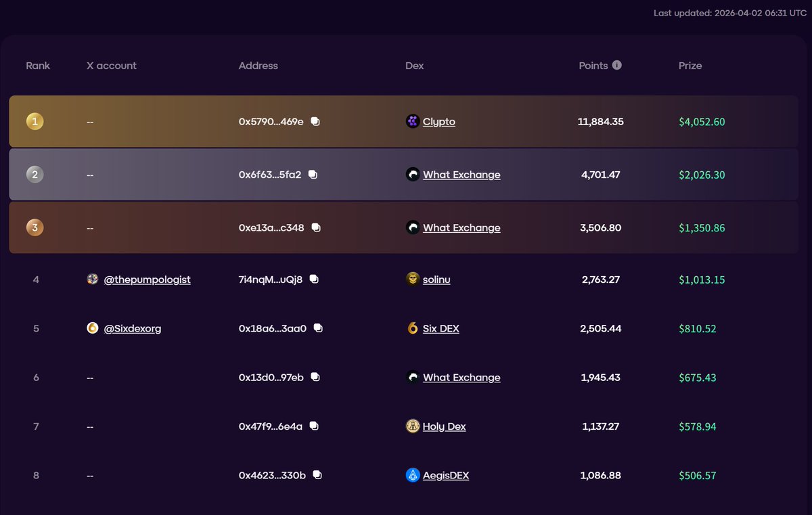Select points value 1,945.43
This screenshot has height=515, width=812.
point(601,378)
